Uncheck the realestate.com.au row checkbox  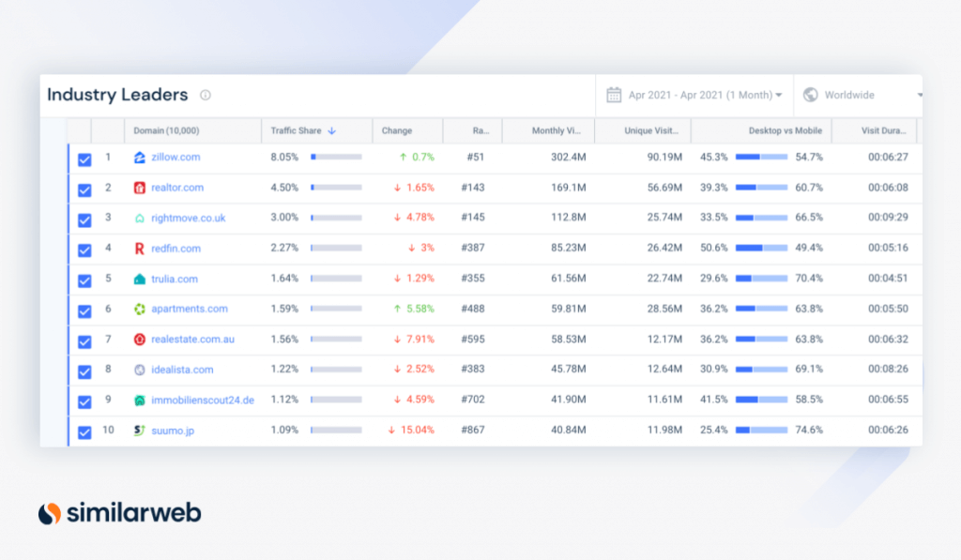(x=84, y=341)
